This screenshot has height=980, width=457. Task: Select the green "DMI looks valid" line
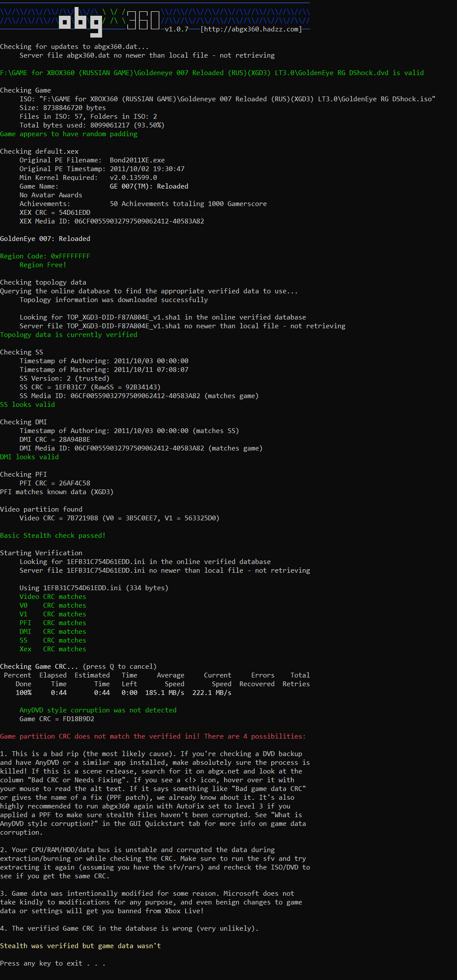click(x=30, y=457)
